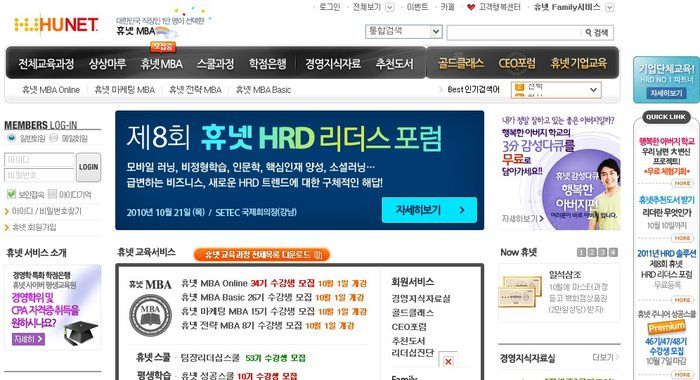Select the 일반회원 radio button
This screenshot has height=380, width=700.
tap(12, 138)
